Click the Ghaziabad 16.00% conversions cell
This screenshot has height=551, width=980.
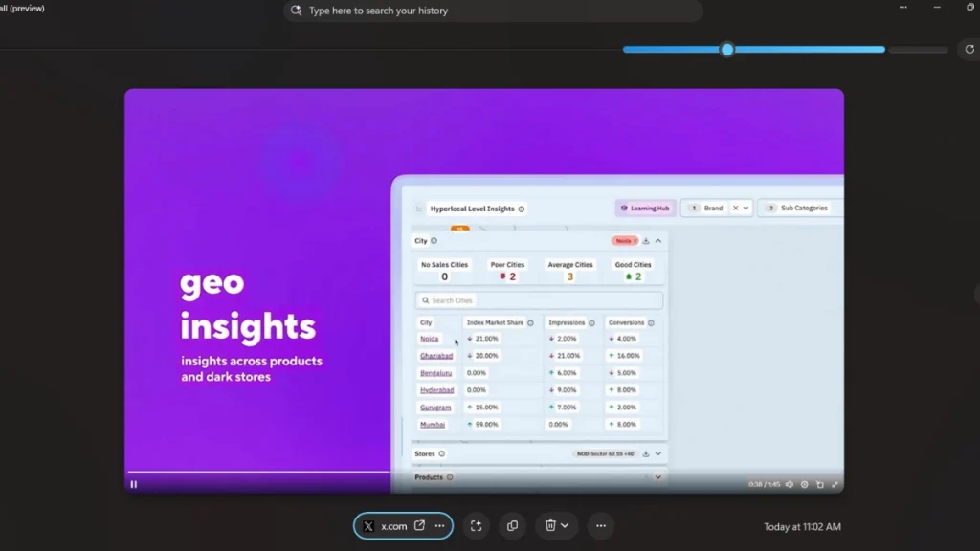(624, 356)
